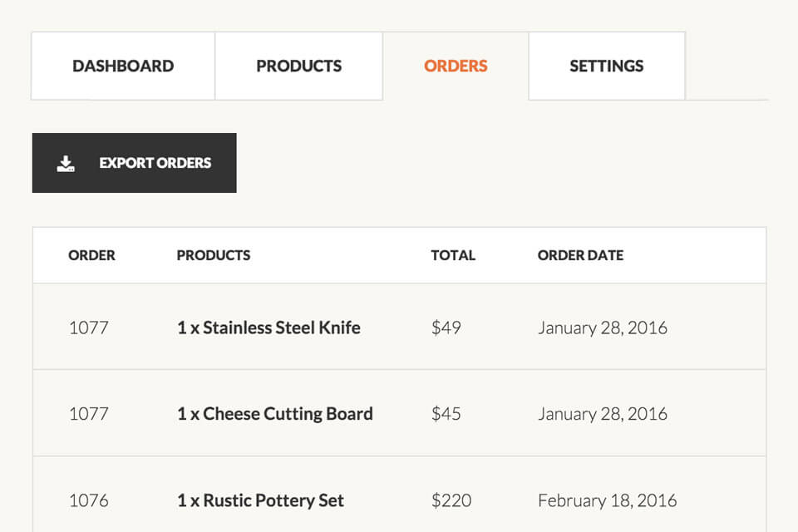Viewport: 798px width, 532px height.
Task: Select the Orders tab
Action: (x=456, y=66)
